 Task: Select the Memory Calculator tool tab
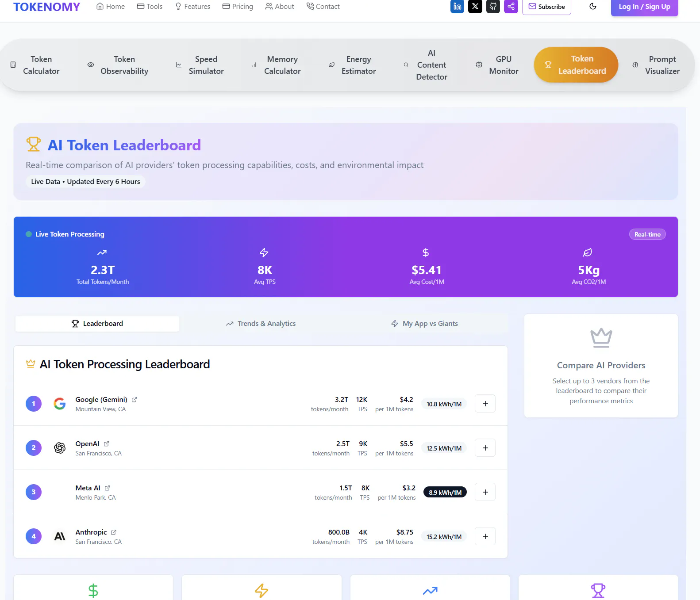tap(277, 65)
